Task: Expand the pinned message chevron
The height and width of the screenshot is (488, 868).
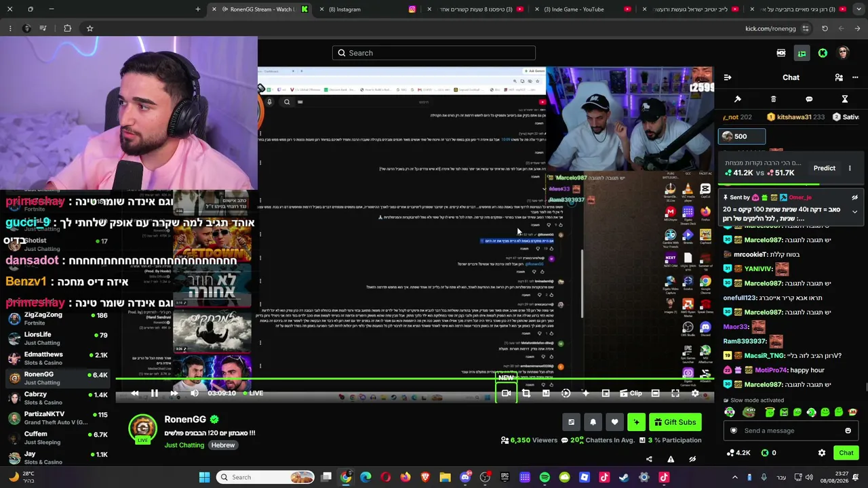Action: (x=854, y=212)
